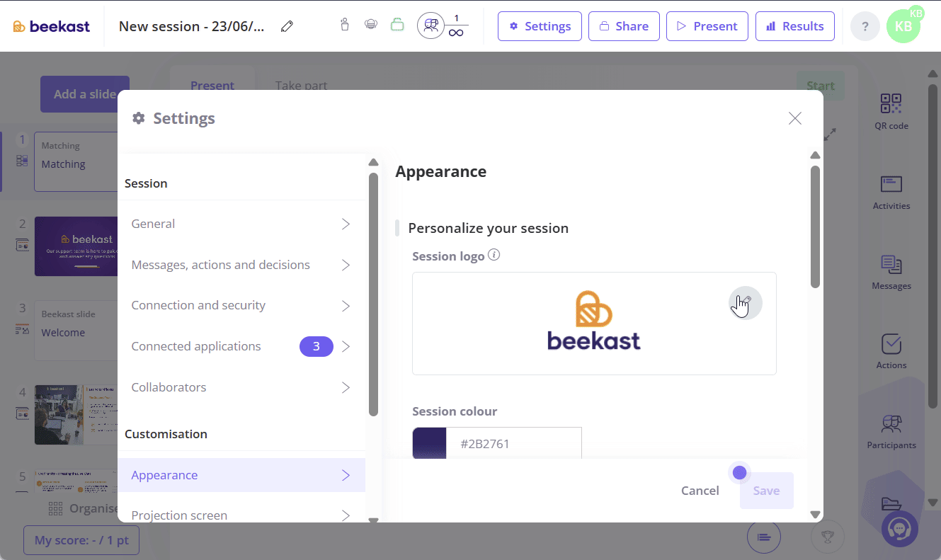Click the raised hand icon in header
Screen dimensions: 941x560
(x=345, y=25)
